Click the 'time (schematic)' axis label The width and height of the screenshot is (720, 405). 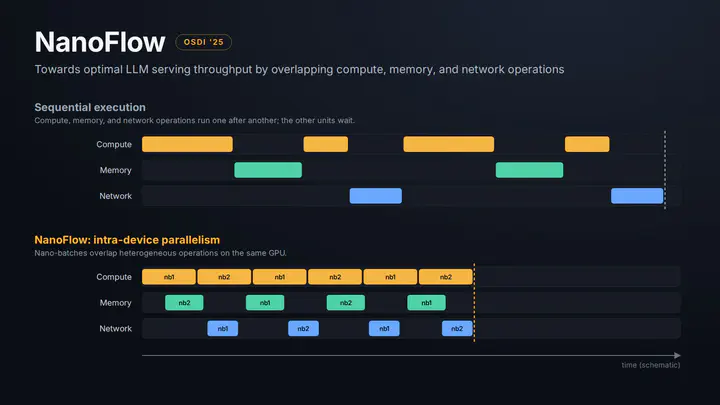(x=651, y=365)
